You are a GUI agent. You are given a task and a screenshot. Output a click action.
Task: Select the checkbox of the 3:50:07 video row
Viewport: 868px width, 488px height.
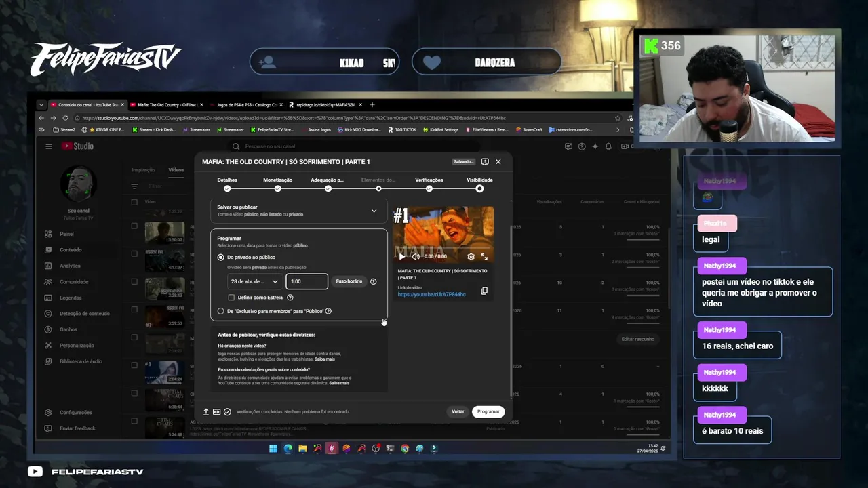pos(134,226)
